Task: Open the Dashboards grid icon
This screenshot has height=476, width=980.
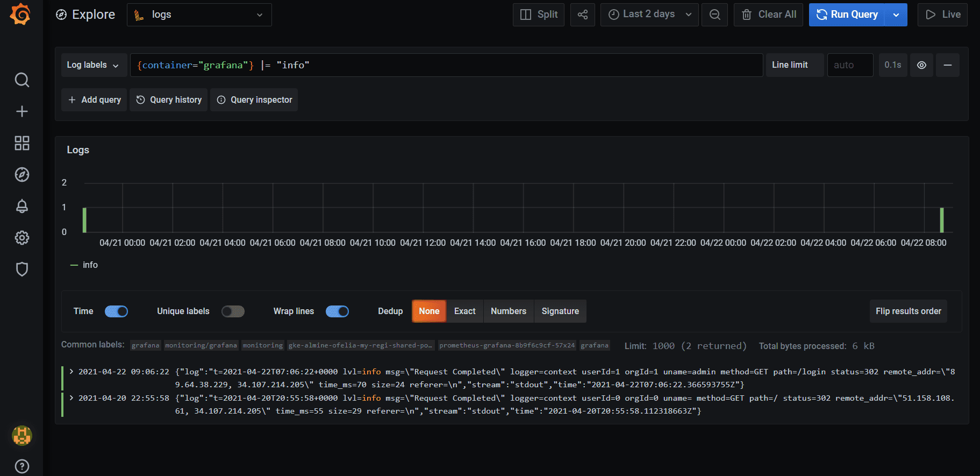Action: pyautogui.click(x=22, y=143)
